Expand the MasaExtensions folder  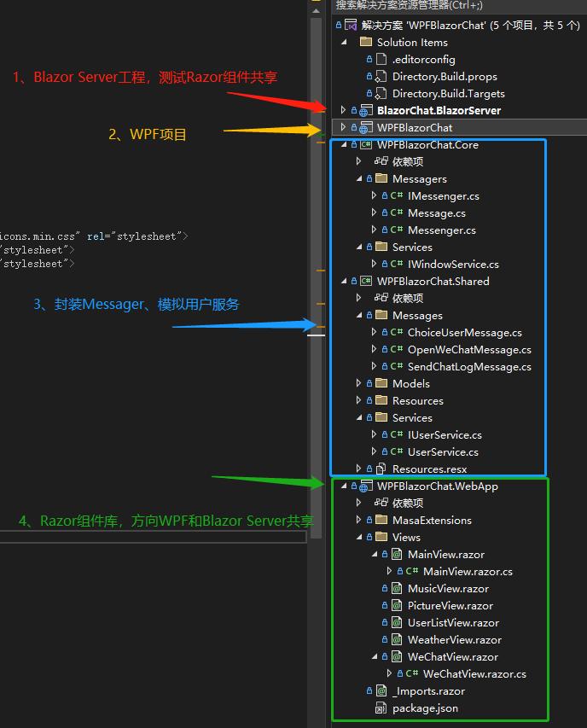click(359, 521)
